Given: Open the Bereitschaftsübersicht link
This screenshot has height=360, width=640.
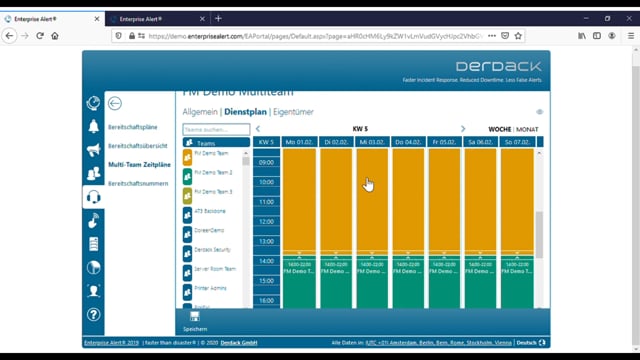Looking at the screenshot, I should tap(138, 146).
